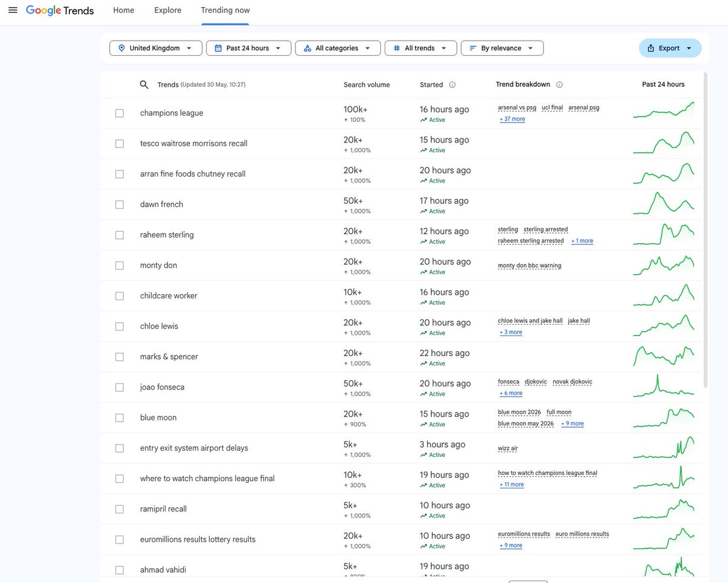Click the hash icon in All trends filter

[x=397, y=48]
